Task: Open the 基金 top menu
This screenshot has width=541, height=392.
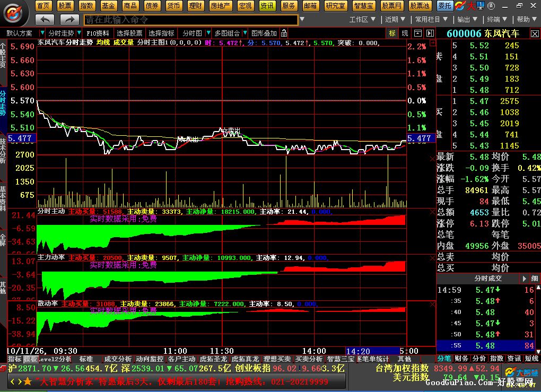Action: click(x=108, y=5)
